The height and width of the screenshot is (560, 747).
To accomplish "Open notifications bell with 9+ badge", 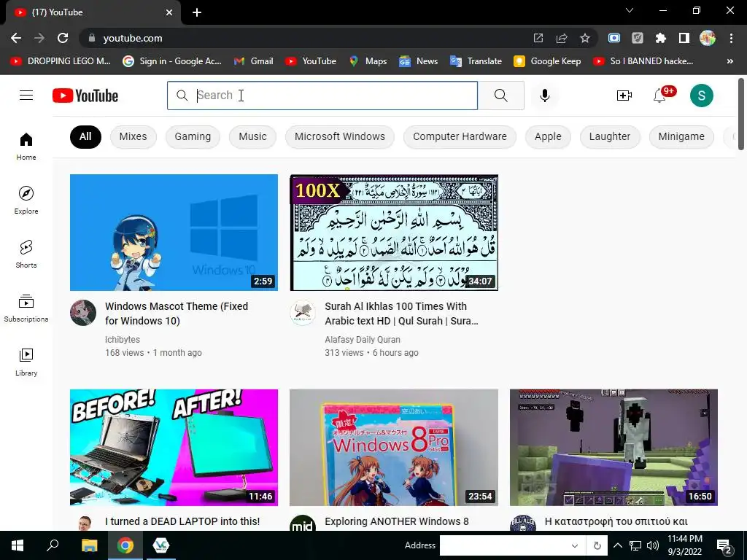I will click(659, 96).
